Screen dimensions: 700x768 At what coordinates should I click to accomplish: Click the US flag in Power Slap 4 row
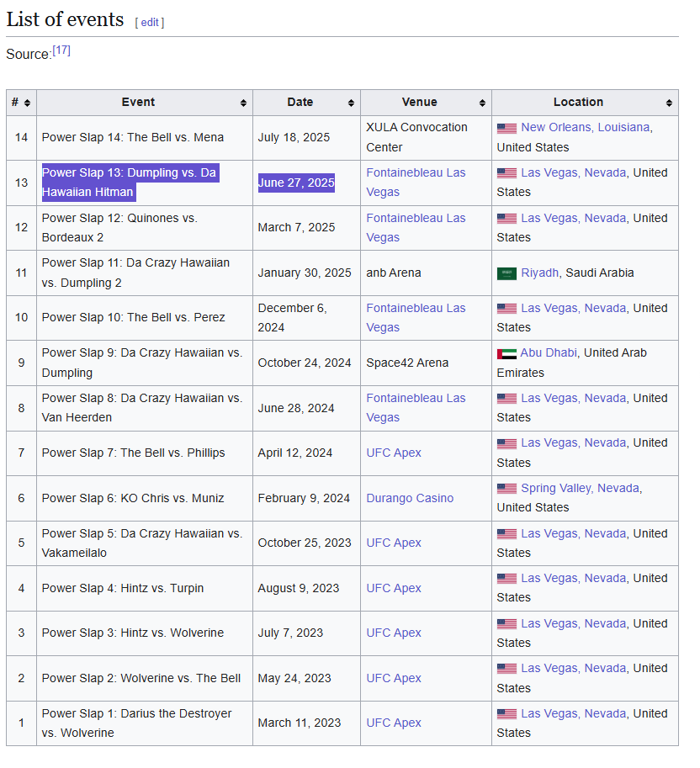coord(506,579)
